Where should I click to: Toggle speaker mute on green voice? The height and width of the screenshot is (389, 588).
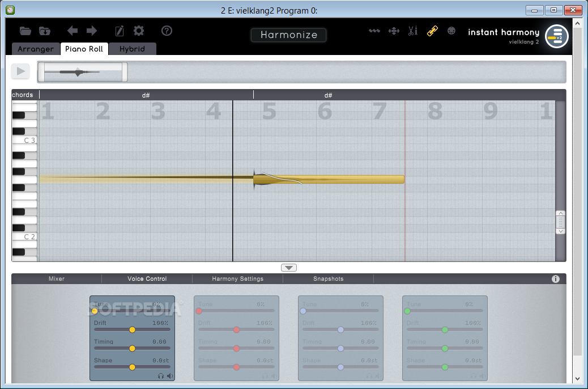point(483,376)
